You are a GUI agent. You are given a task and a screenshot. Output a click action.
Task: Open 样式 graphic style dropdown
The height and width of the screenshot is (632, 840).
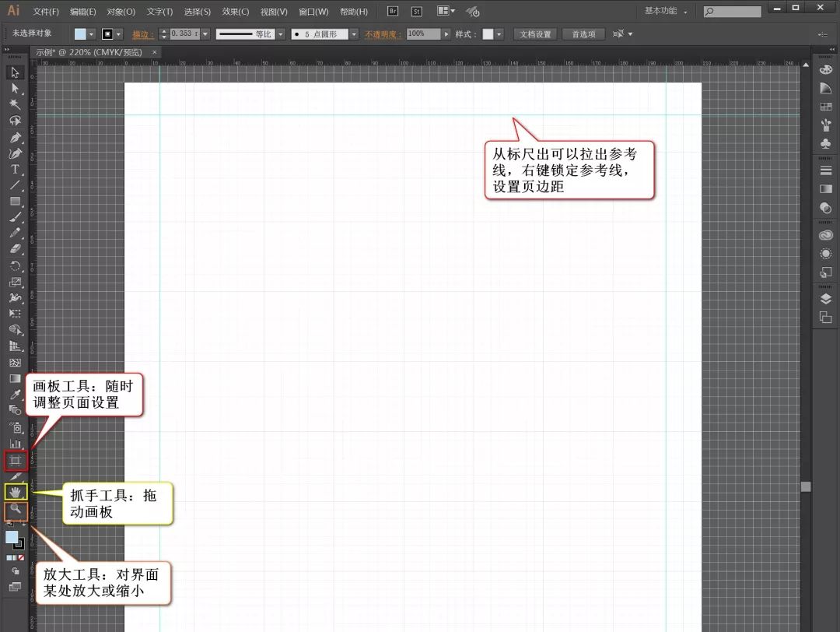point(499,34)
